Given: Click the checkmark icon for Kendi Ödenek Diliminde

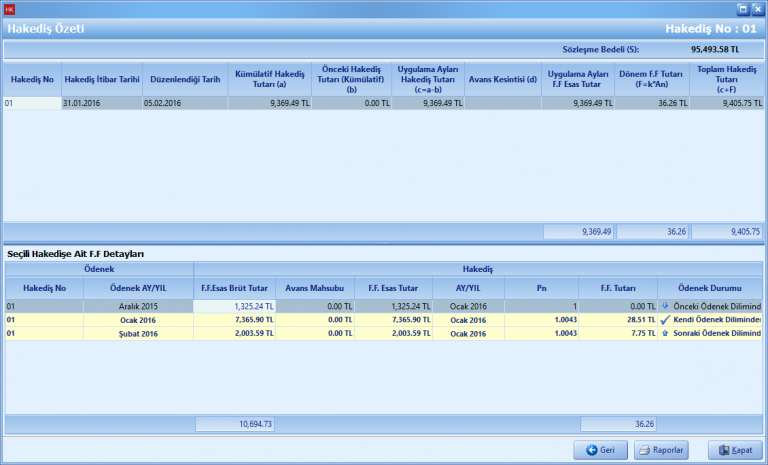Looking at the screenshot, I should pyautogui.click(x=665, y=320).
